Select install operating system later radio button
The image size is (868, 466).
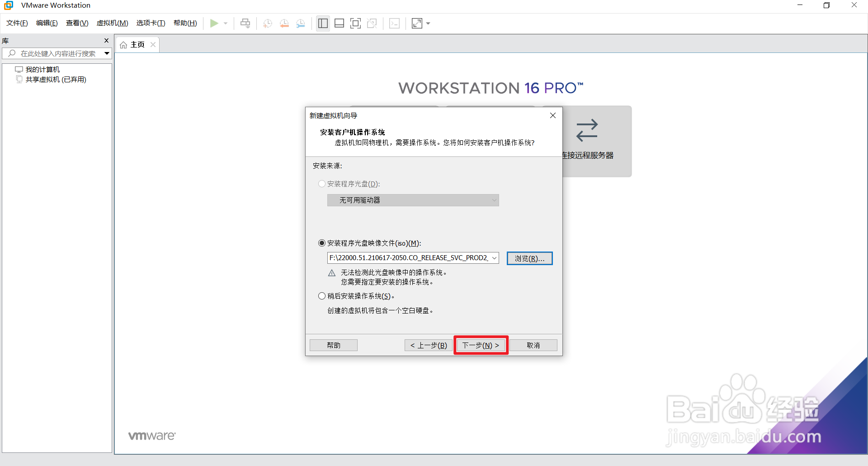[322, 296]
